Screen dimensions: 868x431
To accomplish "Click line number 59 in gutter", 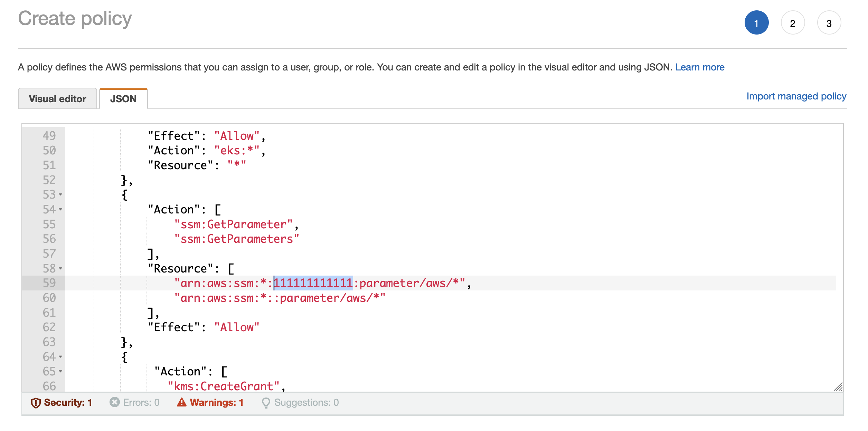I will coord(49,283).
